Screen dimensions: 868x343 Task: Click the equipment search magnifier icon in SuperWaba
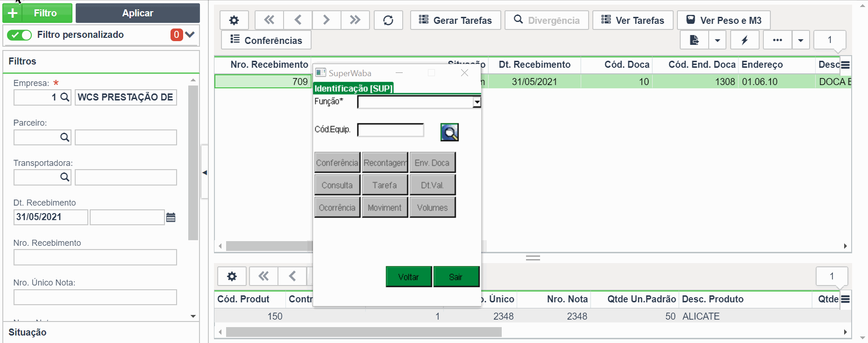click(449, 132)
